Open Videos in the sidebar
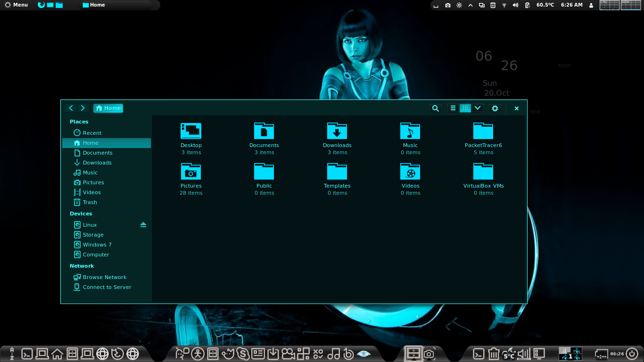 [x=107, y=192]
